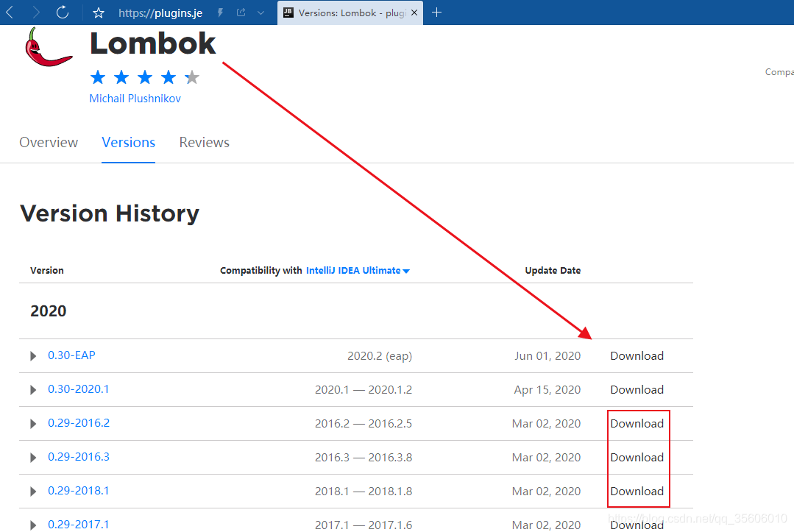
Task: Close the Versions: Lombok tab
Action: (x=414, y=13)
